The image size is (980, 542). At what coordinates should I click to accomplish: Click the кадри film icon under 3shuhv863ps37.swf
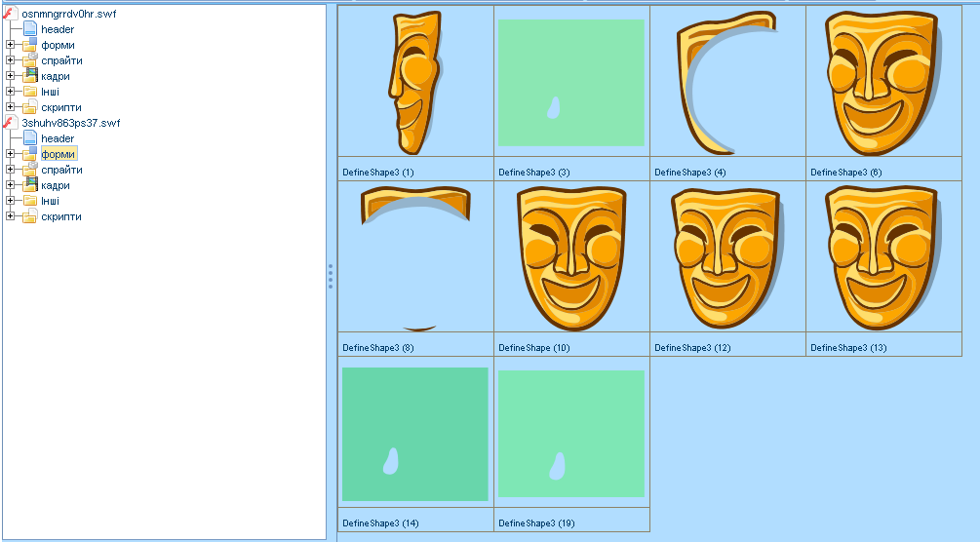click(30, 185)
